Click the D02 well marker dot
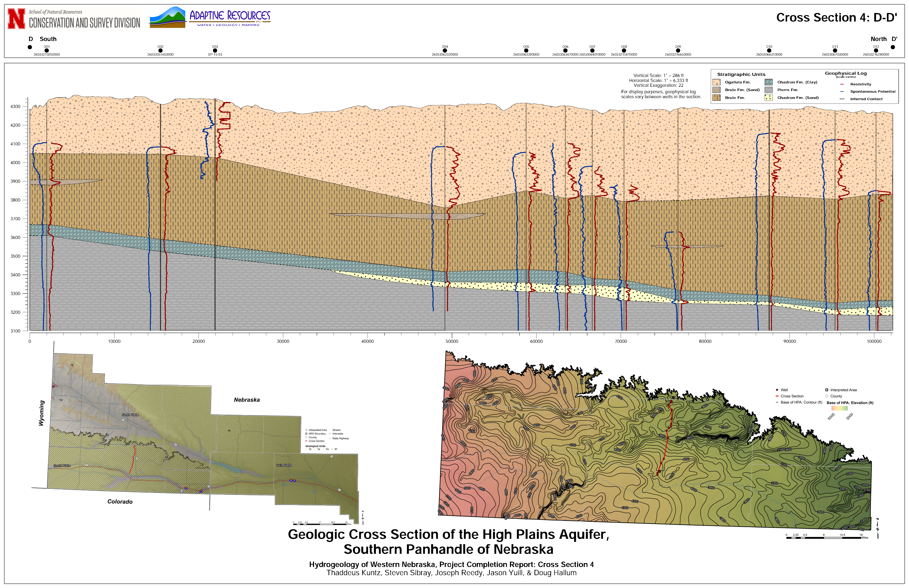This screenshot has width=909, height=588. click(x=160, y=50)
